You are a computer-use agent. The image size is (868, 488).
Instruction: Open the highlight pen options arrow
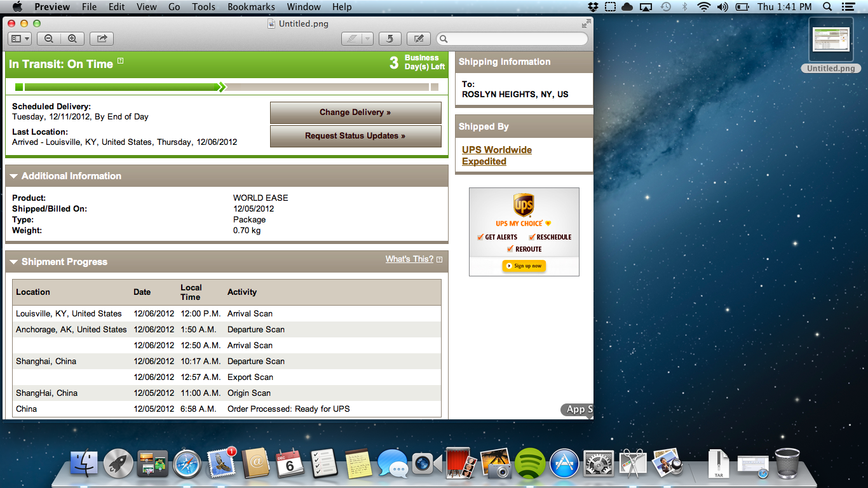367,39
